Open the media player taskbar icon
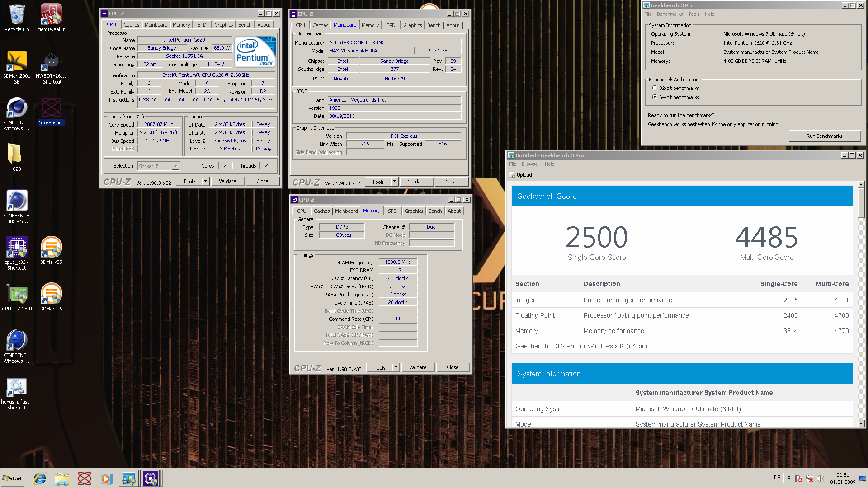Image resolution: width=868 pixels, height=488 pixels. 106,479
